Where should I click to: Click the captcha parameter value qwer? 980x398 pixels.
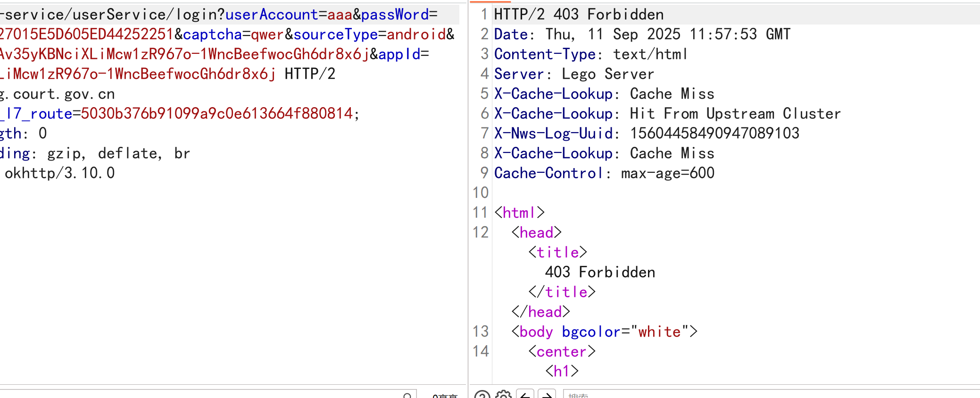[267, 34]
